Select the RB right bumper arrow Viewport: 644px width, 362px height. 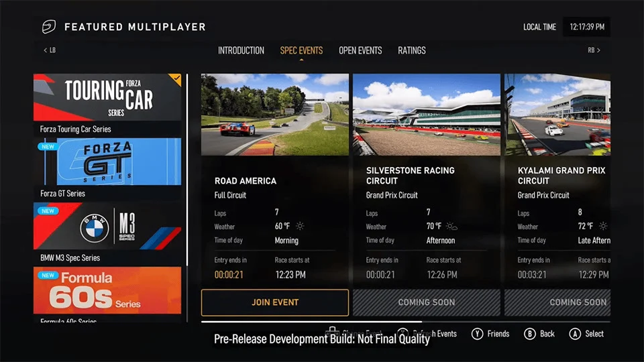coord(594,50)
